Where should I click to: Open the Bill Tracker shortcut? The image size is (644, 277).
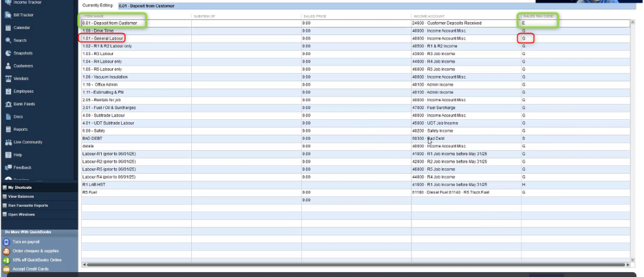click(23, 15)
